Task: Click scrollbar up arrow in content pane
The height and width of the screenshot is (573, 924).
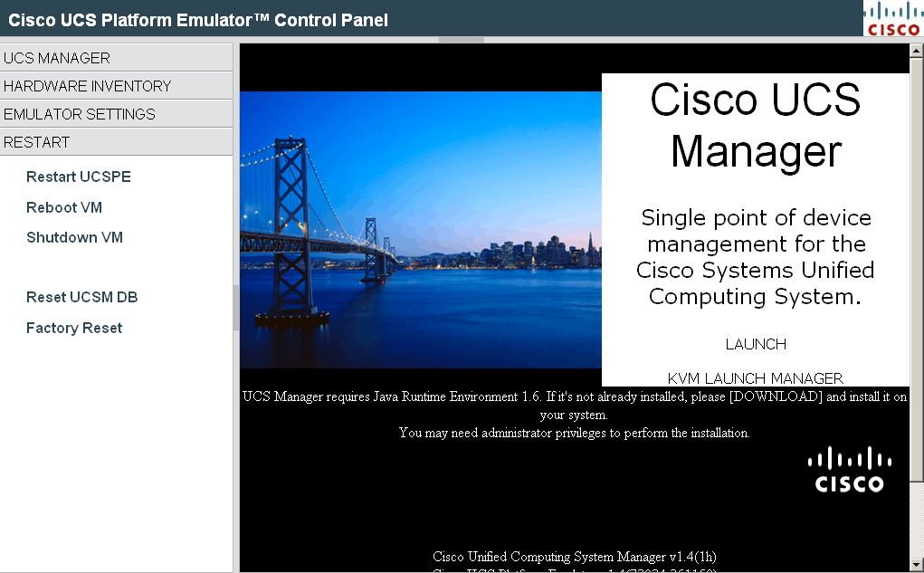Action: 917,51
